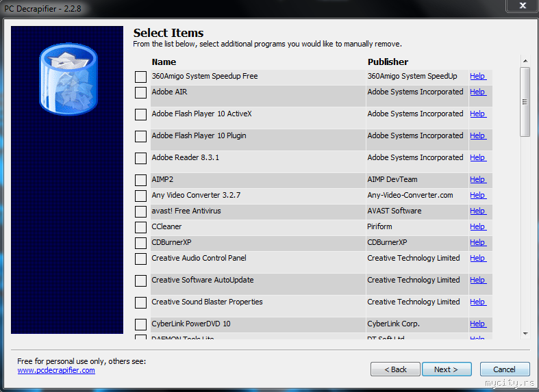Click the Name column header
The width and height of the screenshot is (539, 392).
point(164,62)
